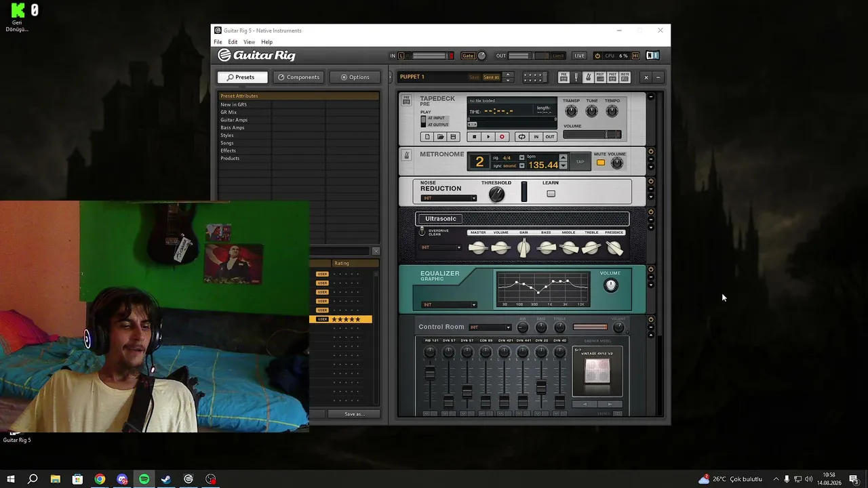The height and width of the screenshot is (488, 868).
Task: Toggle power for the Ultrasonic amp module
Action: coord(651,211)
